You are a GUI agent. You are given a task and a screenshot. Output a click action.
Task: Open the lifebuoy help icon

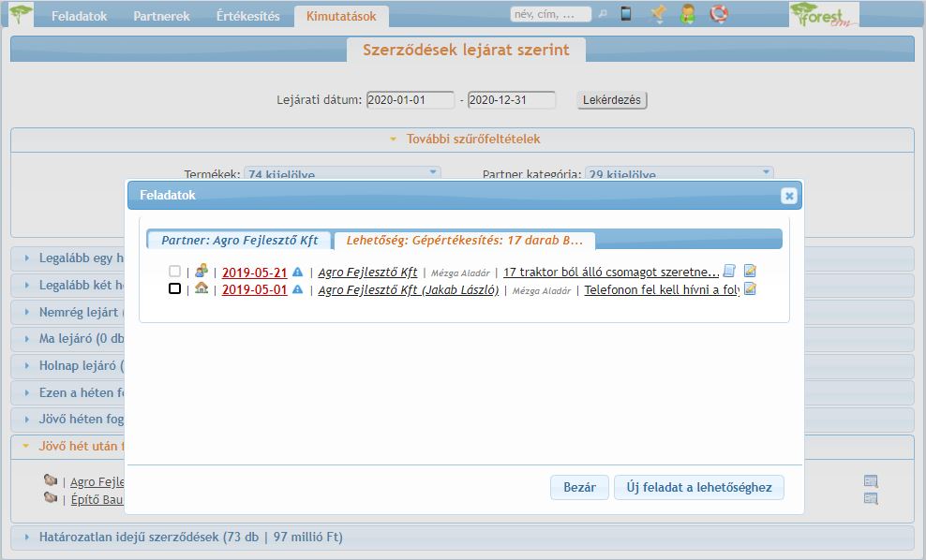(x=718, y=14)
